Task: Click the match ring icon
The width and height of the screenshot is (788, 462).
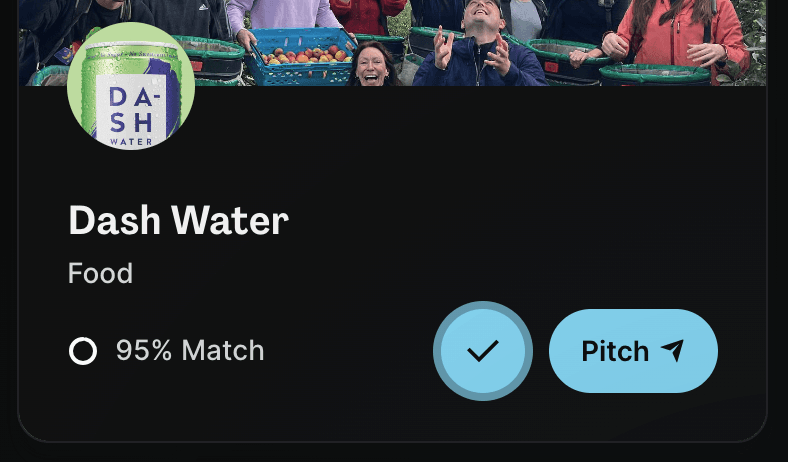Action: coord(83,351)
